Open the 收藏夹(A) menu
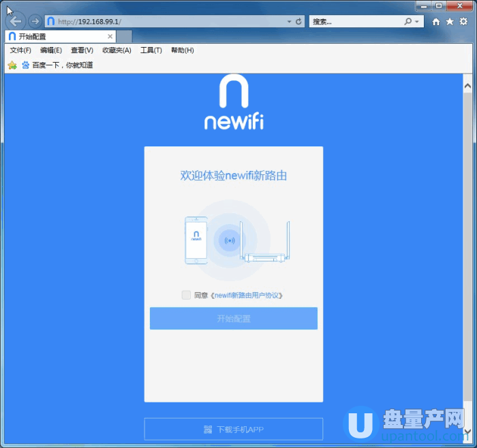The width and height of the screenshot is (477, 448). [117, 50]
